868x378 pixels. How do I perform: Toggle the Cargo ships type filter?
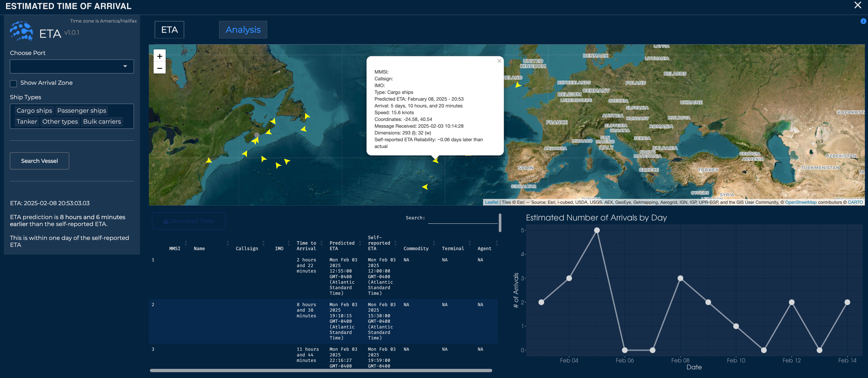coord(34,110)
